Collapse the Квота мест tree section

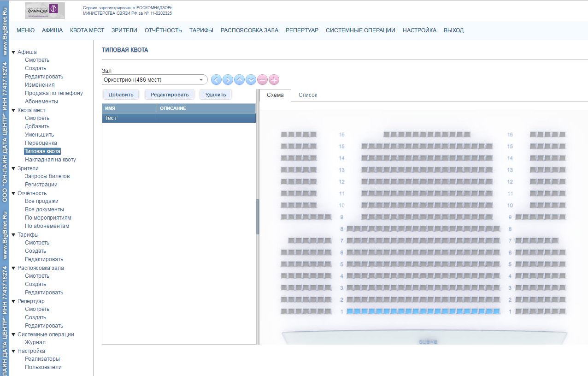[x=14, y=110]
